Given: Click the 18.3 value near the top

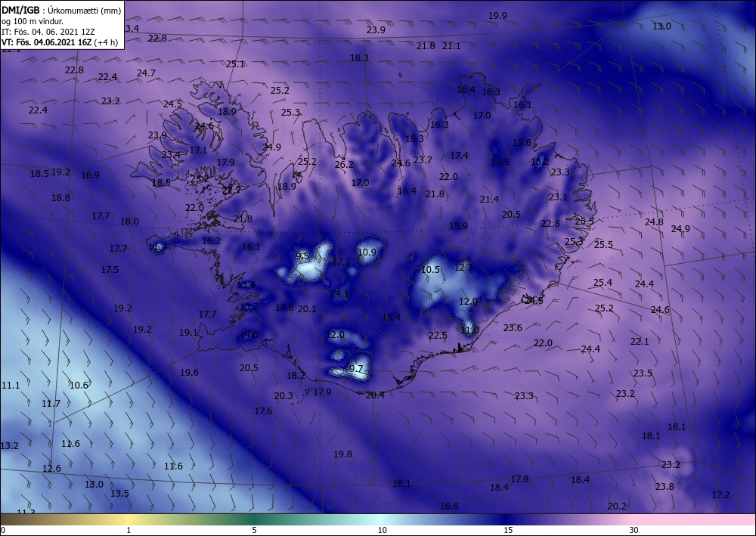Looking at the screenshot, I should [x=359, y=58].
